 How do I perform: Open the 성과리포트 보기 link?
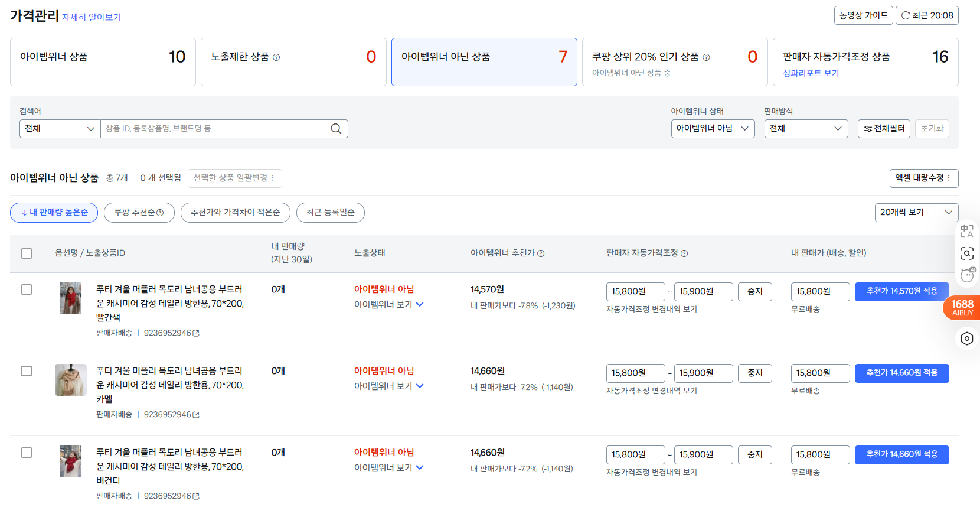coord(811,73)
